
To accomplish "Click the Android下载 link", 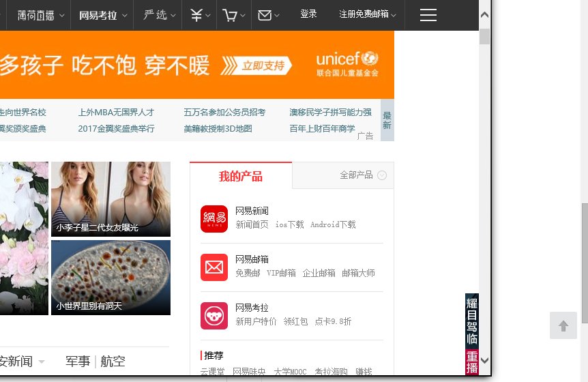I will point(333,224).
